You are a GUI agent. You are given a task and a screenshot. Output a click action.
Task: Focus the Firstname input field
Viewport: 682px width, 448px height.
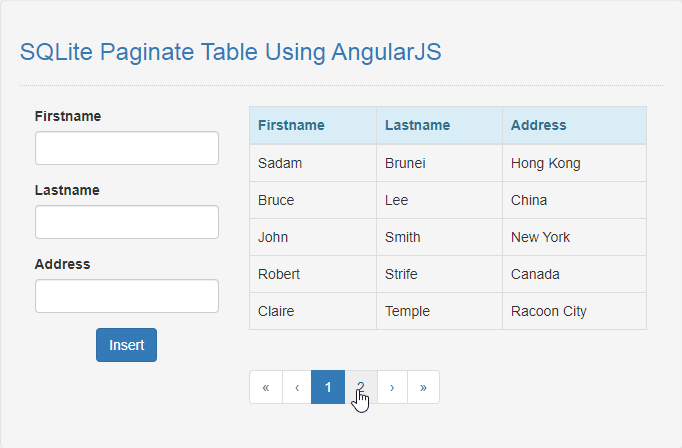click(x=127, y=148)
